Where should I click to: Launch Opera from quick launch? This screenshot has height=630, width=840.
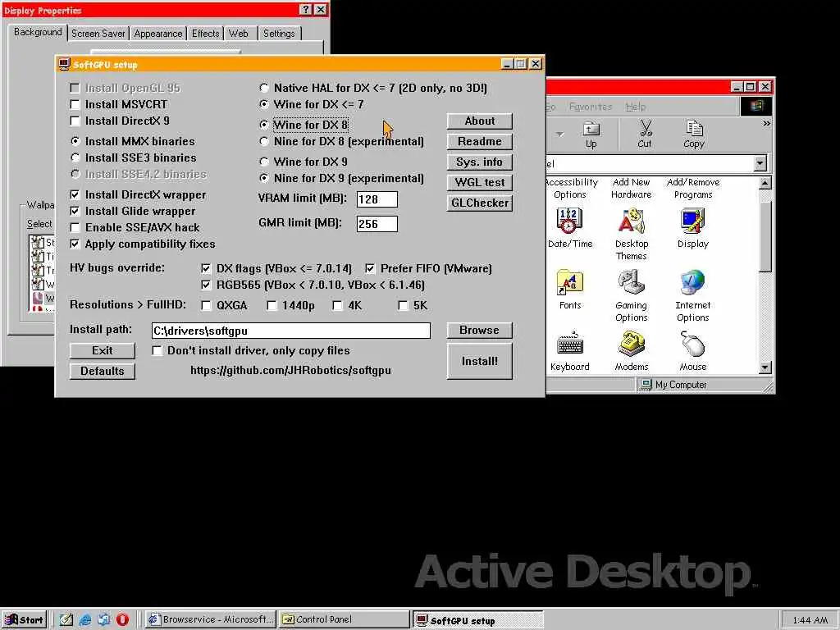[x=123, y=619]
